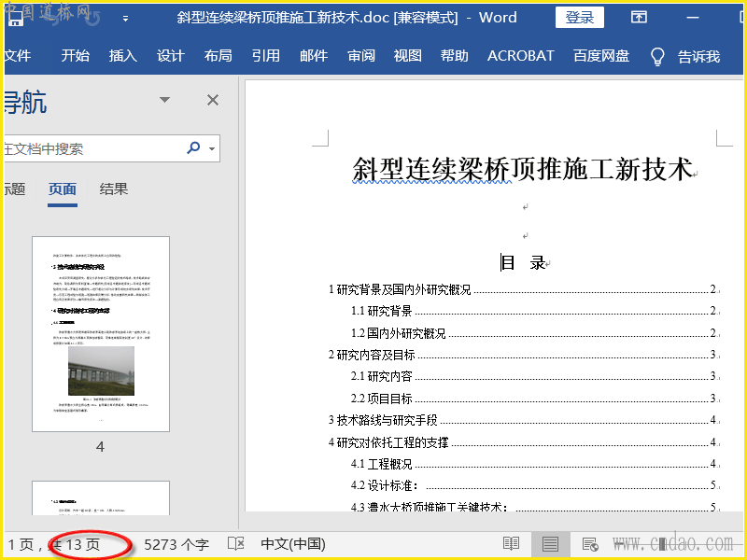Switch to Print Layout view icon
The height and width of the screenshot is (560, 747).
550,543
